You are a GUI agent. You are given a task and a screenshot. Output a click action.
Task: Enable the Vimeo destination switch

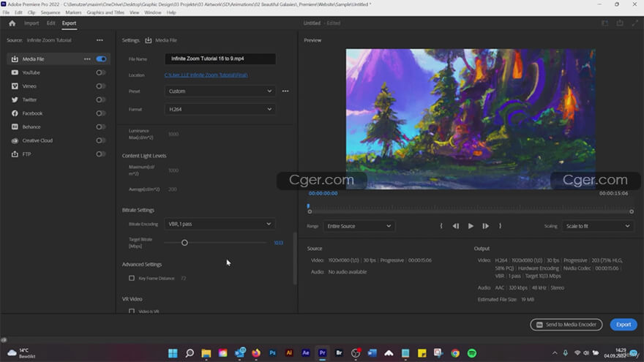[101, 86]
